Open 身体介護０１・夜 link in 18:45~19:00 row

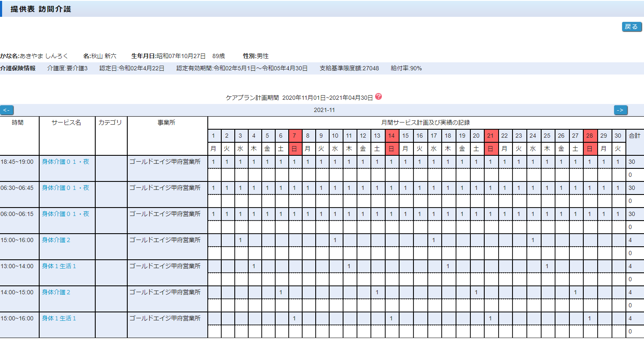click(x=65, y=162)
